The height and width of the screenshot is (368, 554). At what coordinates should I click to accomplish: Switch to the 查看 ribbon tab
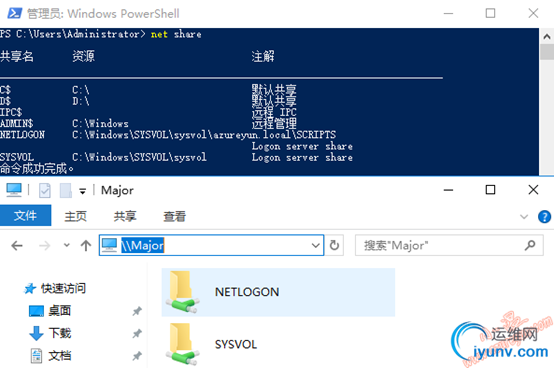coord(175,216)
